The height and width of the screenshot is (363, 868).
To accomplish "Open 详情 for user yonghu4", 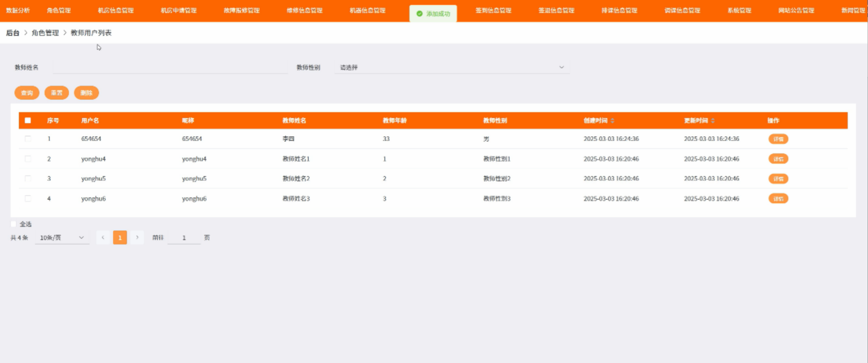I will point(778,159).
